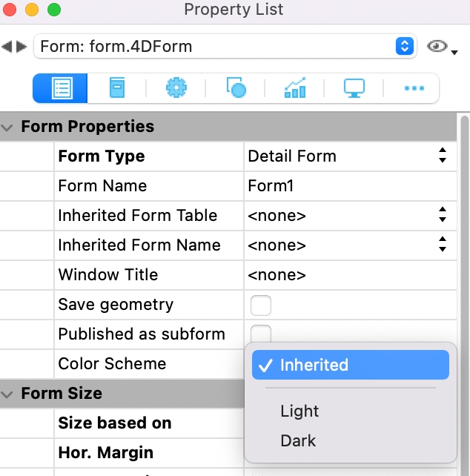Show the chart-shaped property tab
Image resolution: width=470 pixels, height=476 pixels.
point(294,88)
